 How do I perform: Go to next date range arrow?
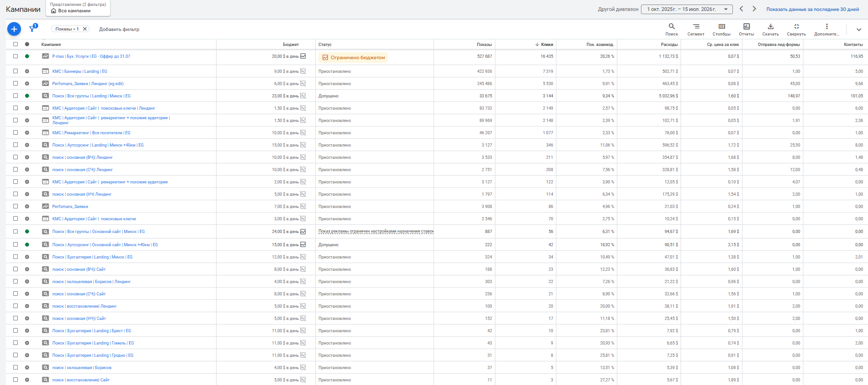click(x=754, y=9)
